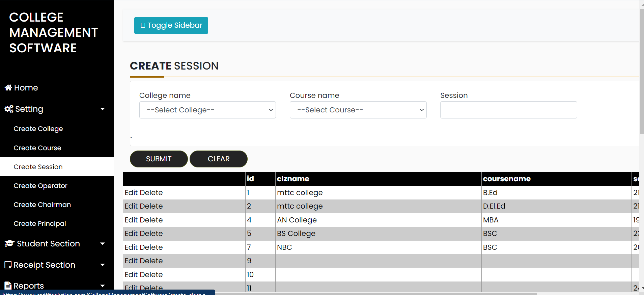Viewport: 644px width, 295px height.
Task: Click the Receipt Section icon
Action: (x=8, y=265)
